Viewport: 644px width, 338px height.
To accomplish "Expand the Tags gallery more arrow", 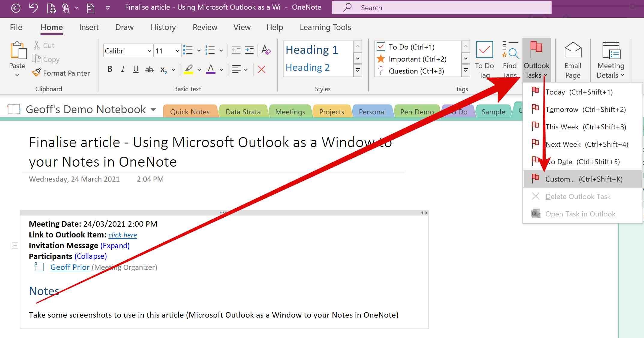I will [x=465, y=70].
